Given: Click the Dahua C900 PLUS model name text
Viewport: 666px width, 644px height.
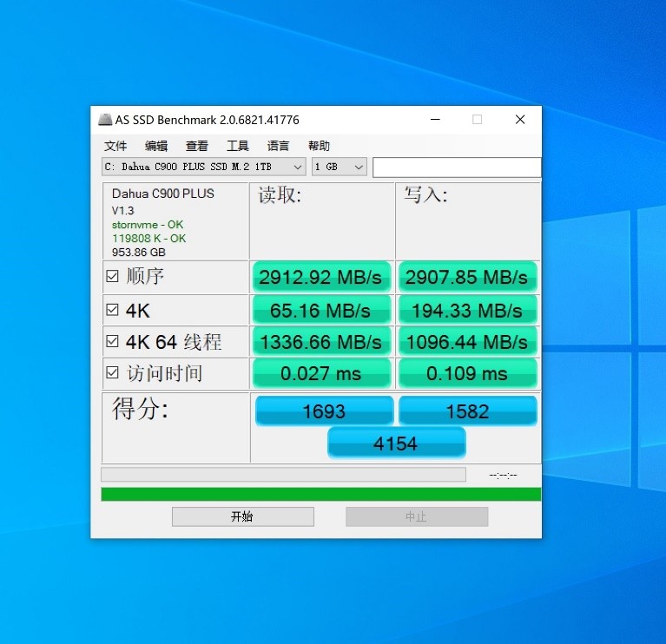Looking at the screenshot, I should tap(162, 194).
